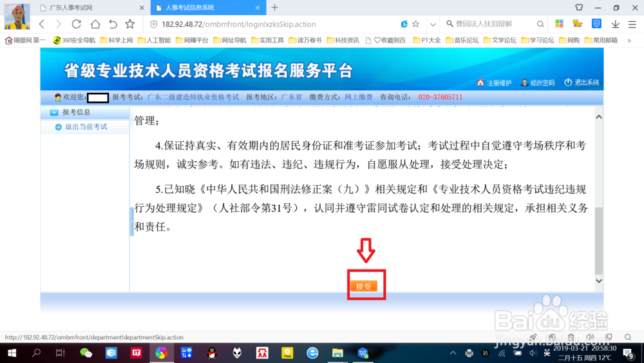Image resolution: width=644 pixels, height=363 pixels.
Task: Open the colorful apps grid extension
Action: (560, 24)
